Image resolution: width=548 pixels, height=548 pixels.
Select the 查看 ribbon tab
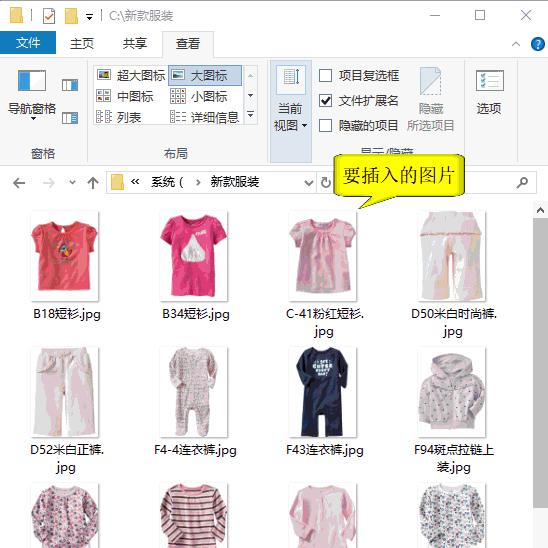[188, 44]
